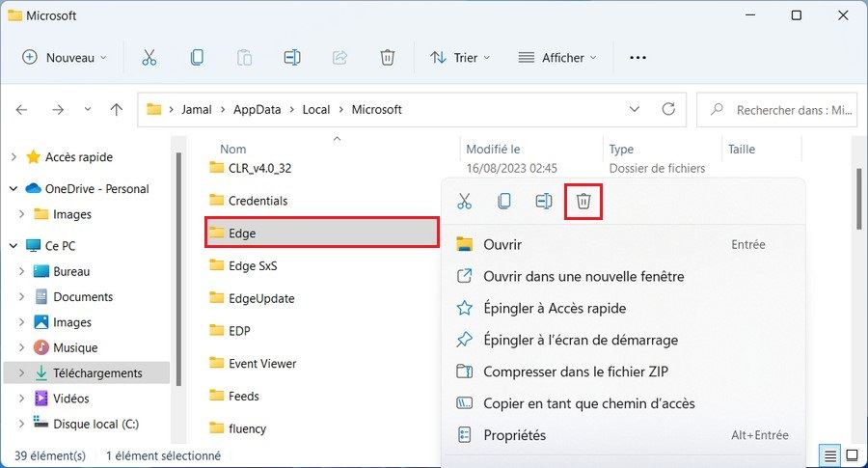Open Téléchargements in the sidebar

97,372
